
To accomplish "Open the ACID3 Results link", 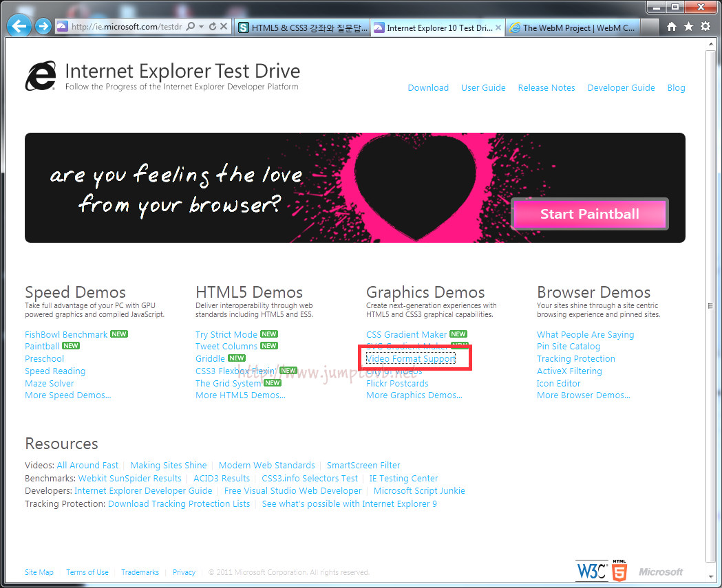I will click(222, 479).
